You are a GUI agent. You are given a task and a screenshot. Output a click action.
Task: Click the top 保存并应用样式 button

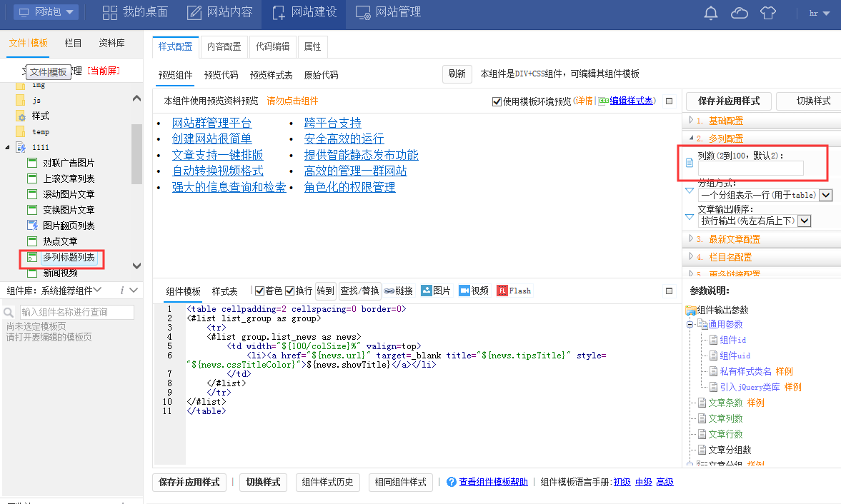728,101
